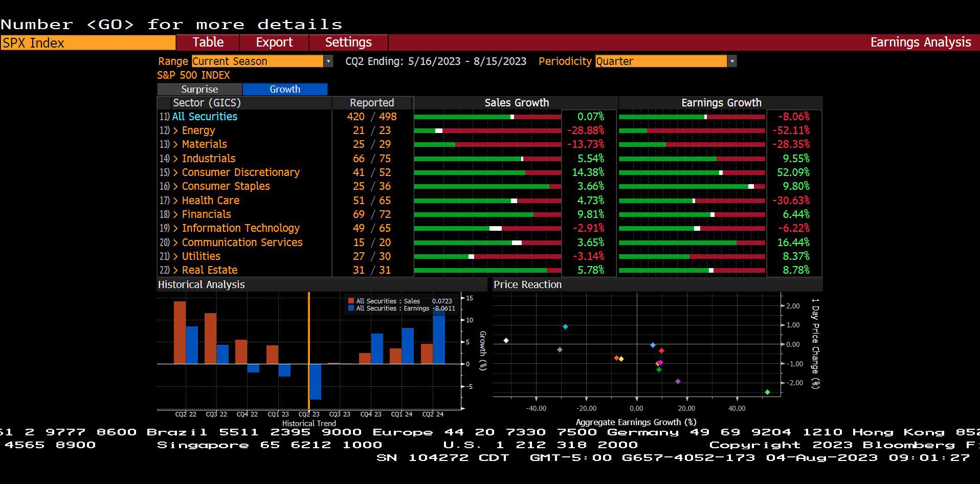Click the Settings button

point(348,42)
